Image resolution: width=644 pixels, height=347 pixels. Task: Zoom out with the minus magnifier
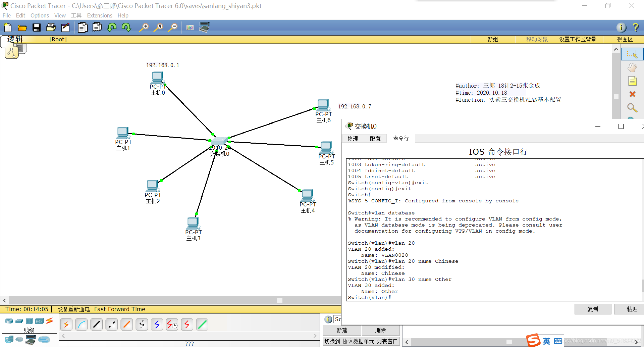[173, 28]
